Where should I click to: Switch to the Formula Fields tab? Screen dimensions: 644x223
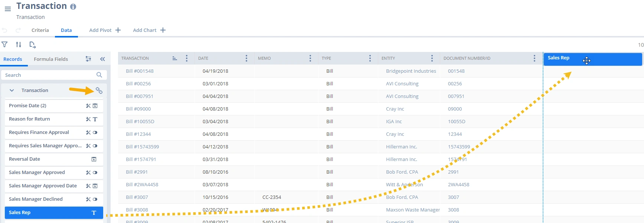[x=51, y=59]
